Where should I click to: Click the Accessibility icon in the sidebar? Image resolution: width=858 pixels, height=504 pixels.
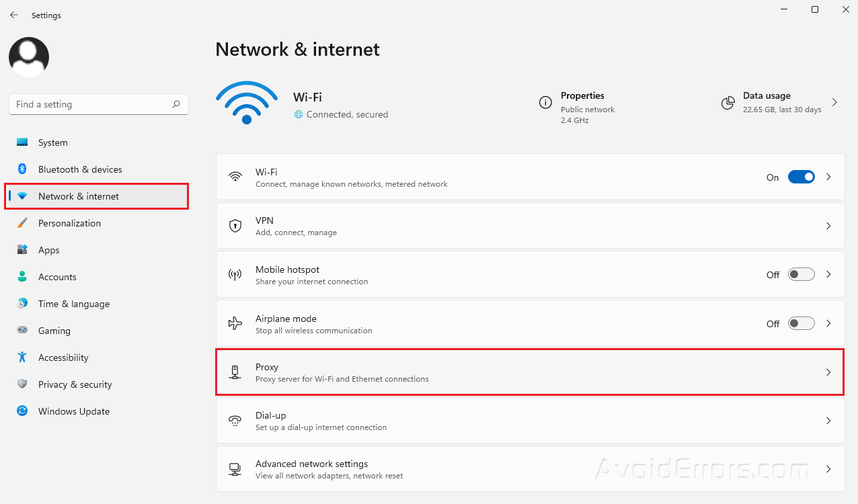tap(23, 358)
